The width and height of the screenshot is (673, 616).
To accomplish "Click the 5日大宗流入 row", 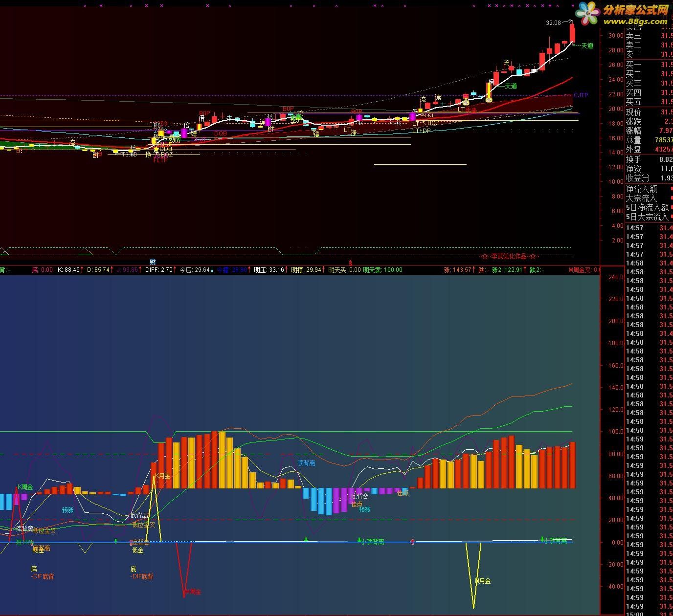I will point(649,217).
